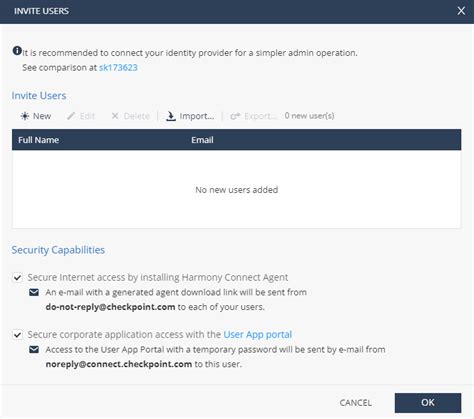Viewport: 474px width, 419px height.
Task: Click the empty users table area
Action: click(237, 189)
